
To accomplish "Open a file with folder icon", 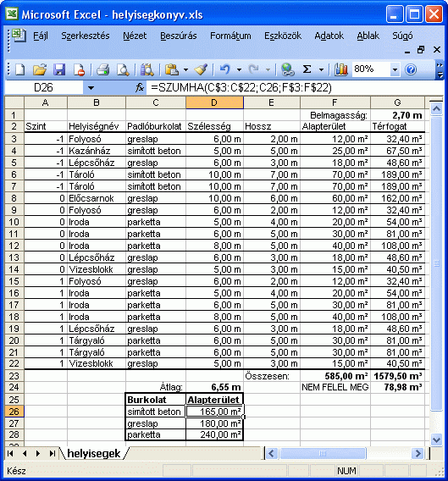I will pyautogui.click(x=40, y=69).
